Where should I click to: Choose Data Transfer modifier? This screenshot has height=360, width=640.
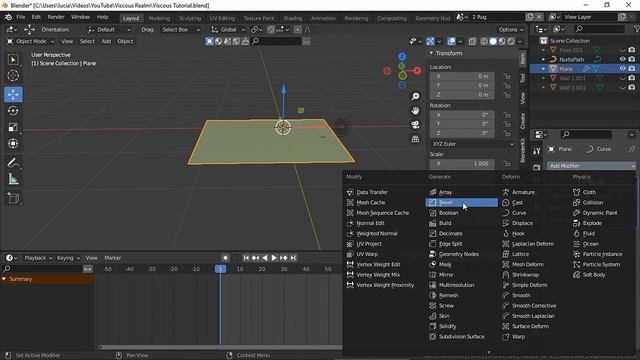pyautogui.click(x=372, y=192)
